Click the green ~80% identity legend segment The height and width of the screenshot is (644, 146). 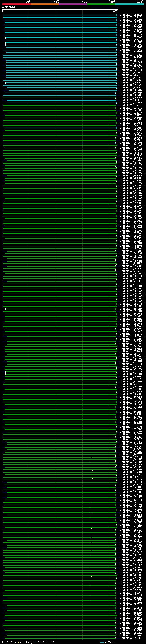101,4
